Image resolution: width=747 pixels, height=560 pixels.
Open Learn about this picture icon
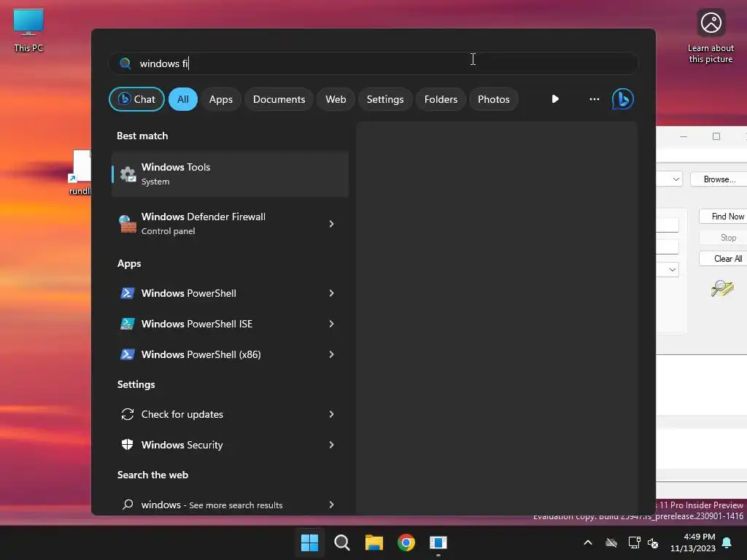(x=711, y=36)
